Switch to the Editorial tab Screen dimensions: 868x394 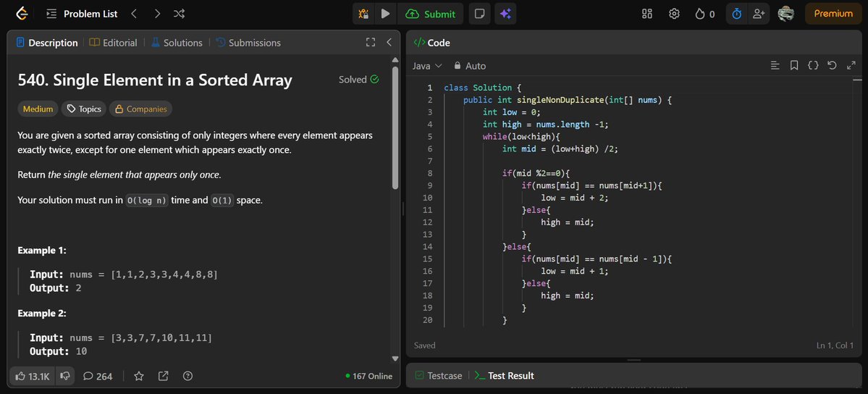click(x=114, y=43)
